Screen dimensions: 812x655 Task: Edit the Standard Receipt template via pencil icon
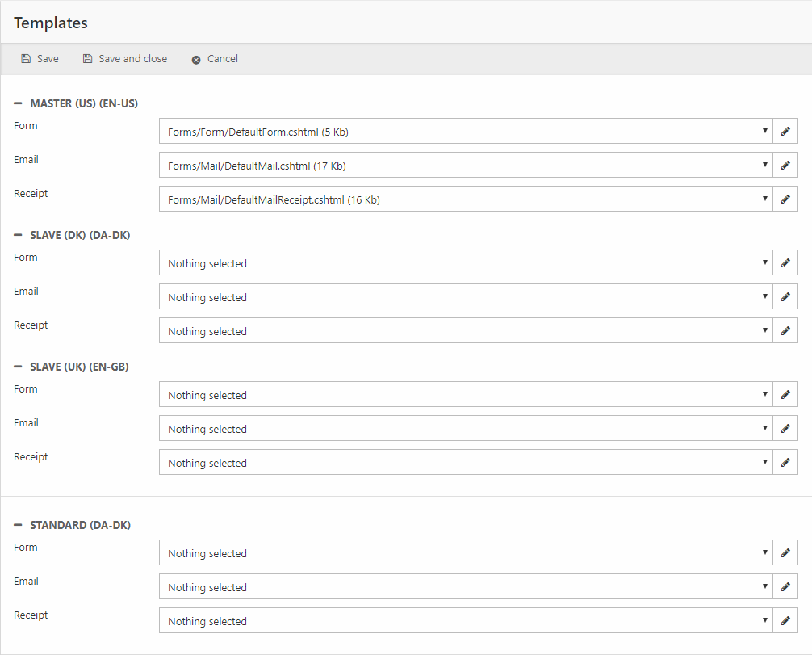click(785, 620)
